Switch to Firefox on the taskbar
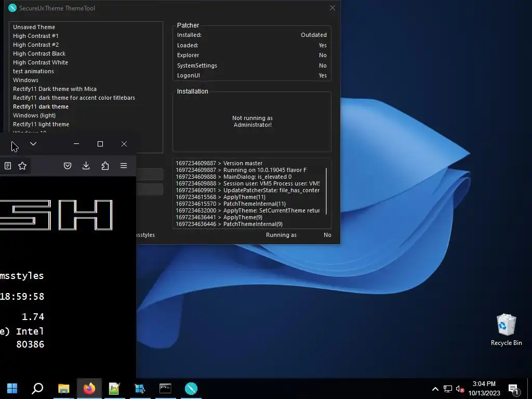The image size is (532, 399). 89,389
